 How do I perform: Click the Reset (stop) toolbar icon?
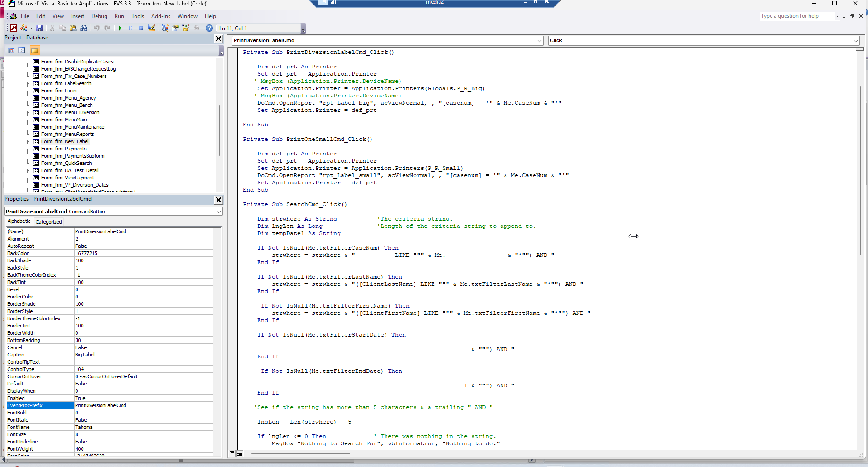pos(141,28)
